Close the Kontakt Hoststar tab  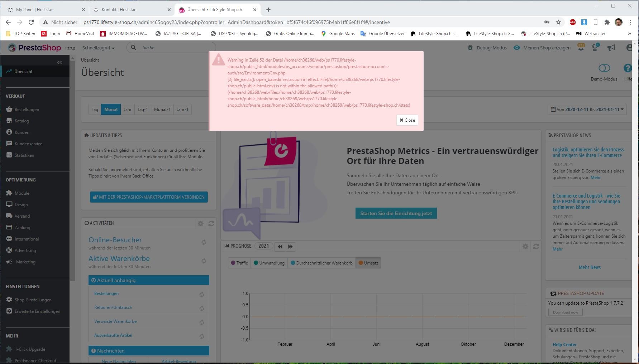click(169, 10)
